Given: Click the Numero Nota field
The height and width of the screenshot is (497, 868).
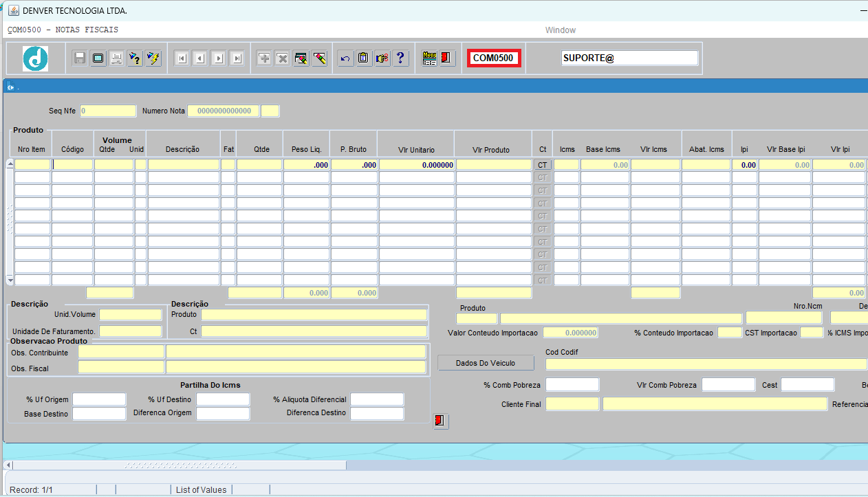Looking at the screenshot, I should [224, 111].
